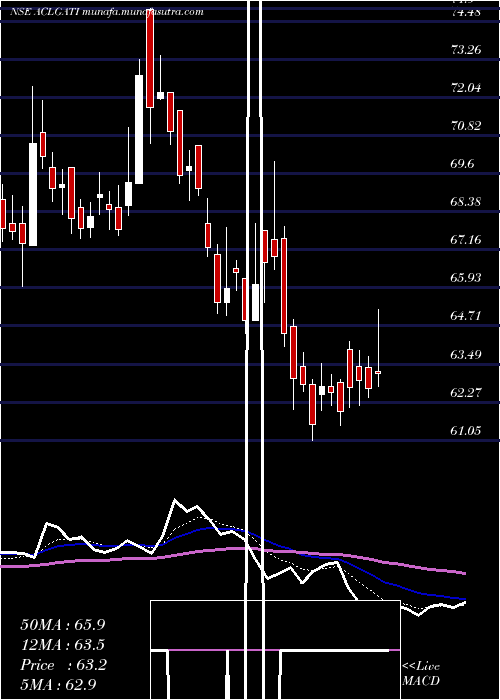Click the 72.04 price axis label

(466, 88)
